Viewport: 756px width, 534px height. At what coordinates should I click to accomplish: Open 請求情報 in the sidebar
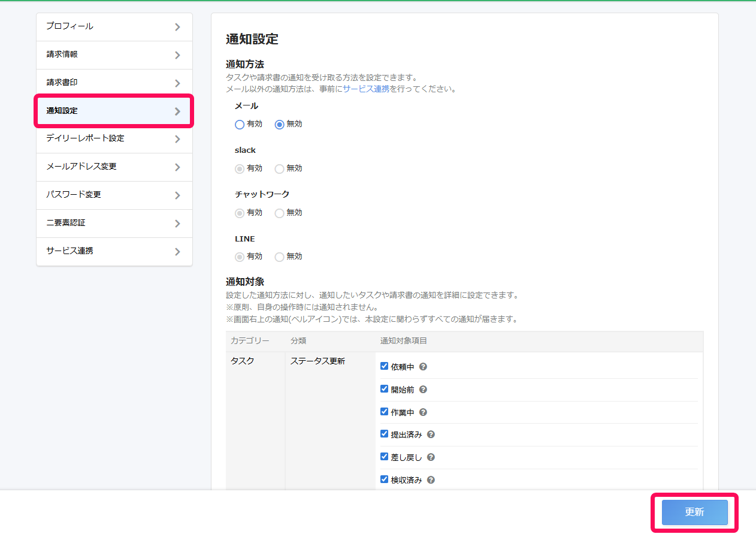[x=114, y=55]
